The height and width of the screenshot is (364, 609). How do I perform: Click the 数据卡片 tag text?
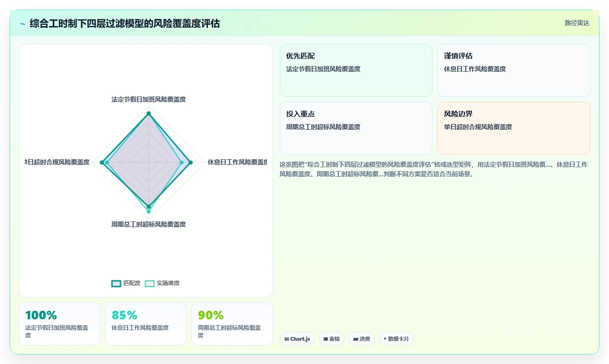(x=399, y=339)
